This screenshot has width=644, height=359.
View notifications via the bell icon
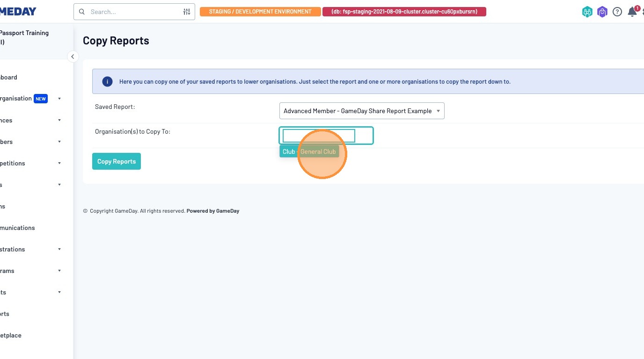(633, 11)
